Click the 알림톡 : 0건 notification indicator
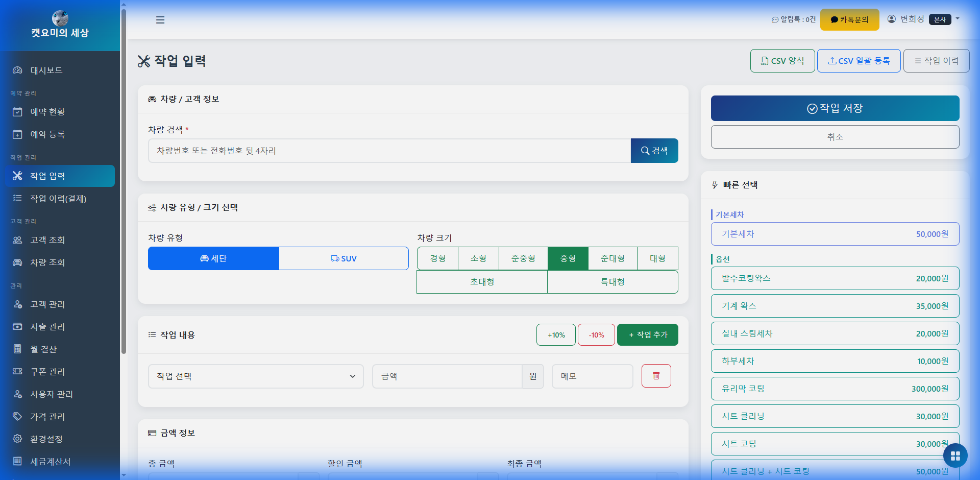This screenshot has width=980, height=480. pos(794,19)
